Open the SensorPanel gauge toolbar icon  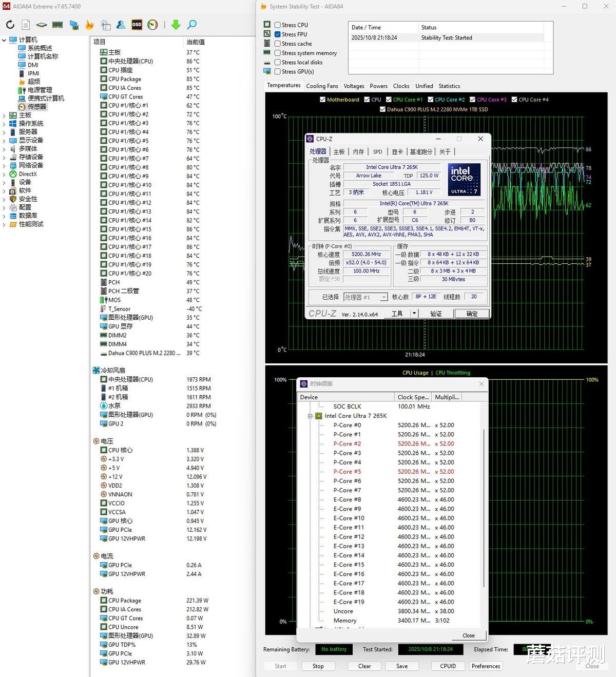coord(152,25)
